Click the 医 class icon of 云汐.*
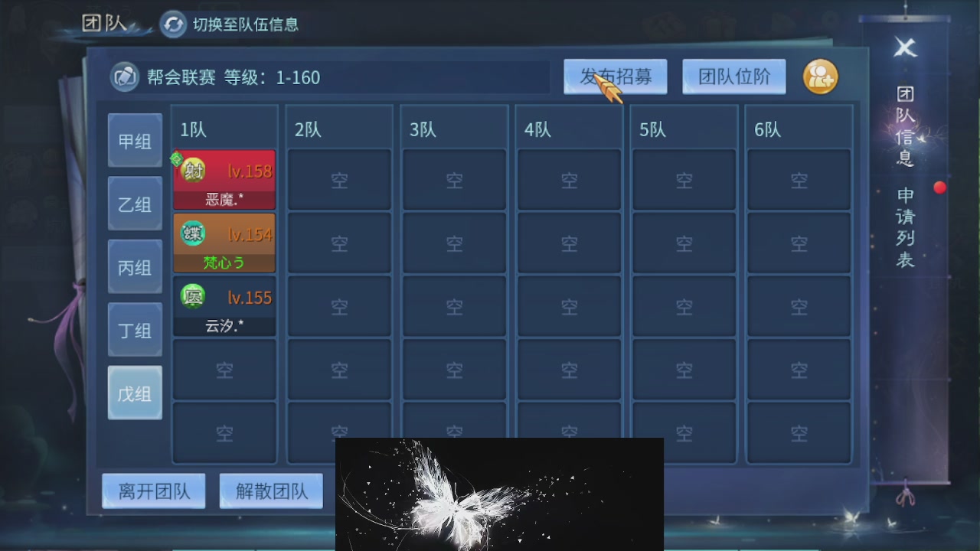The height and width of the screenshot is (551, 980). pos(193,295)
